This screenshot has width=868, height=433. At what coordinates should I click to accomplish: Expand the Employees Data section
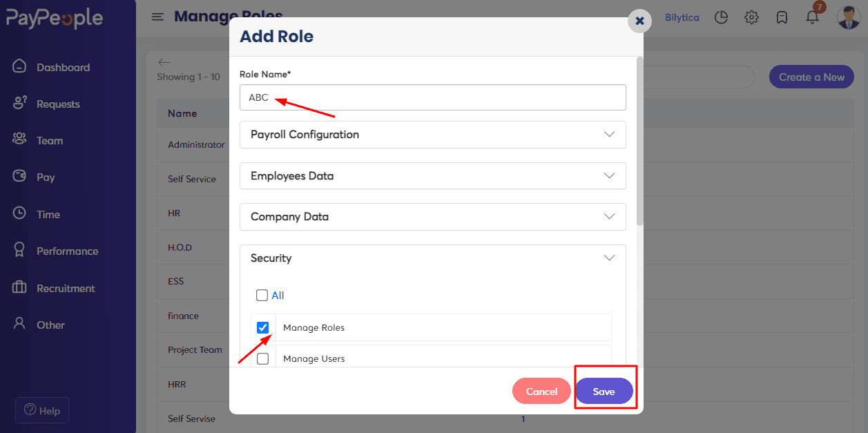(433, 176)
